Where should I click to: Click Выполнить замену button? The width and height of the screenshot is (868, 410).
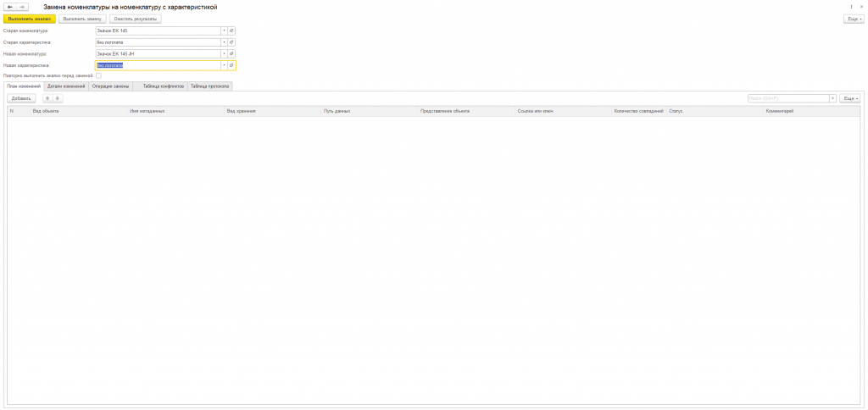[82, 19]
